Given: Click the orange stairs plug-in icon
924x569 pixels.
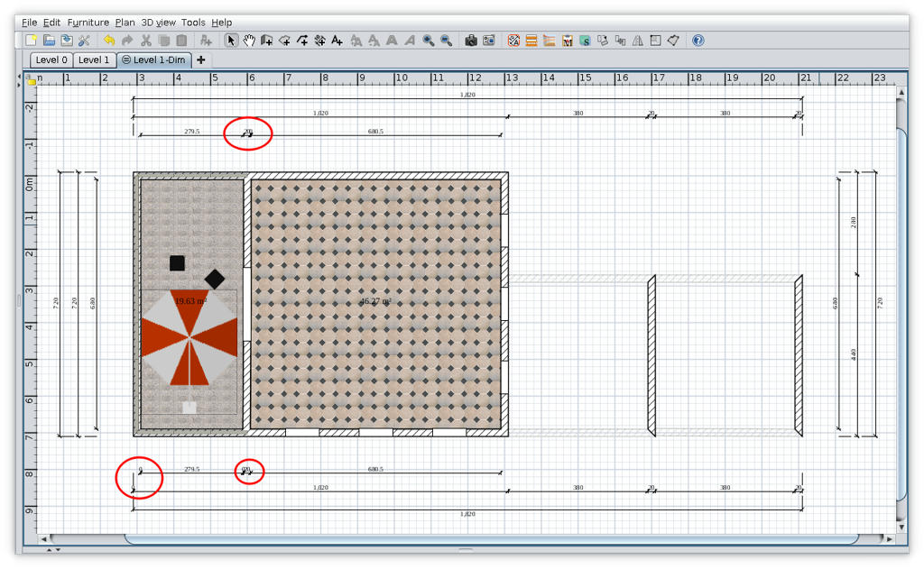Looking at the screenshot, I should 550,41.
